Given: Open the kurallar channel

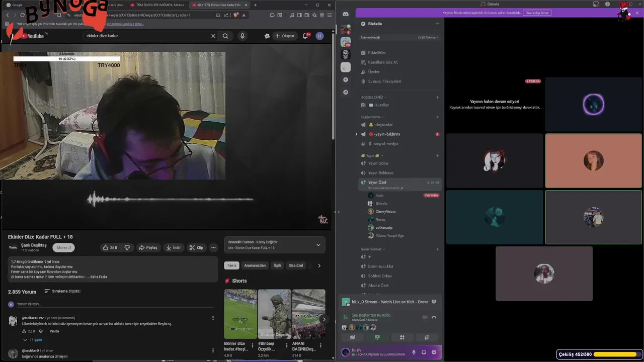Looking at the screenshot, I should click(399, 105).
